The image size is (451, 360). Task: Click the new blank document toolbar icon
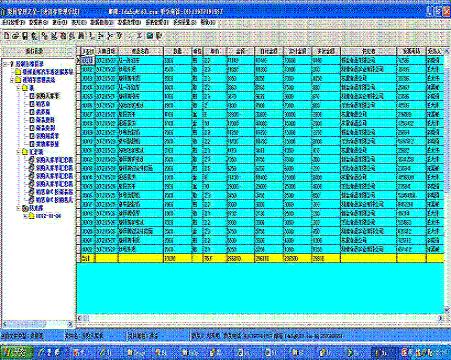click(6, 36)
